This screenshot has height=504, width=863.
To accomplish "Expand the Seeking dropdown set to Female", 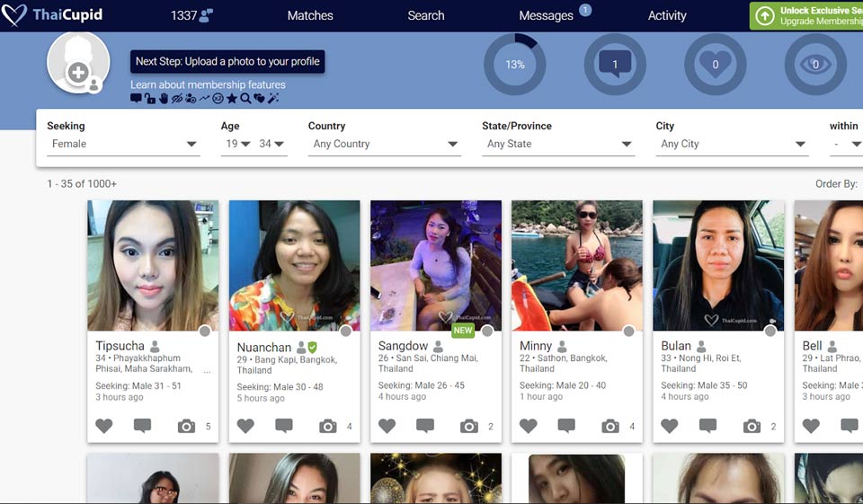I will pyautogui.click(x=123, y=144).
